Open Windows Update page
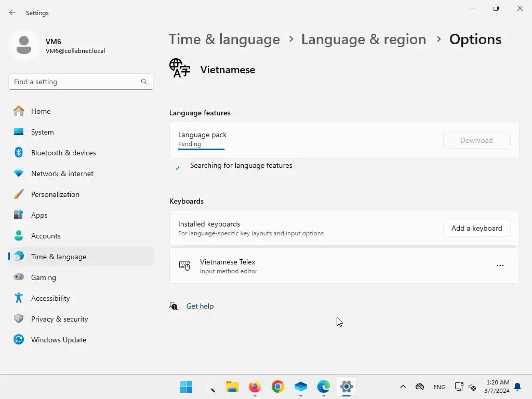 (58, 340)
